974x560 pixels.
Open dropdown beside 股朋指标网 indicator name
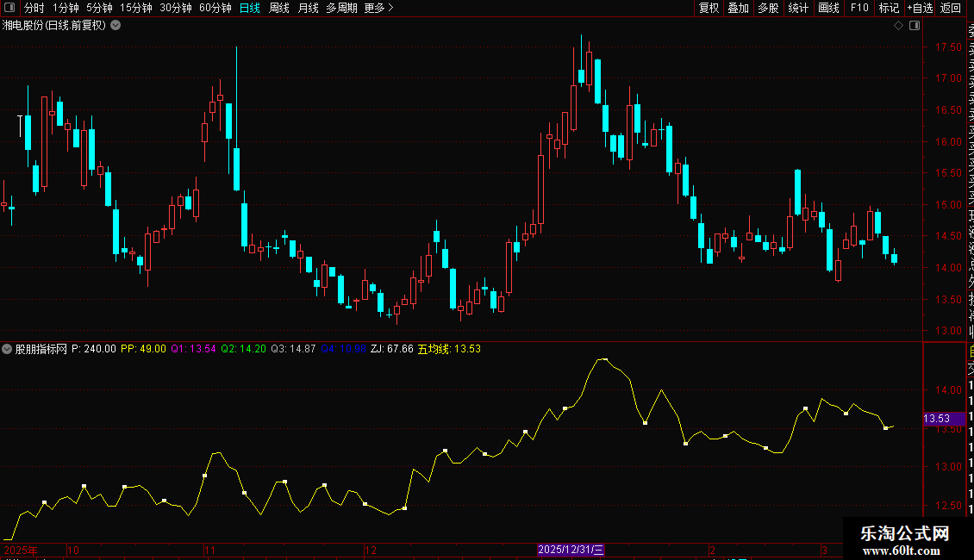pos(7,349)
